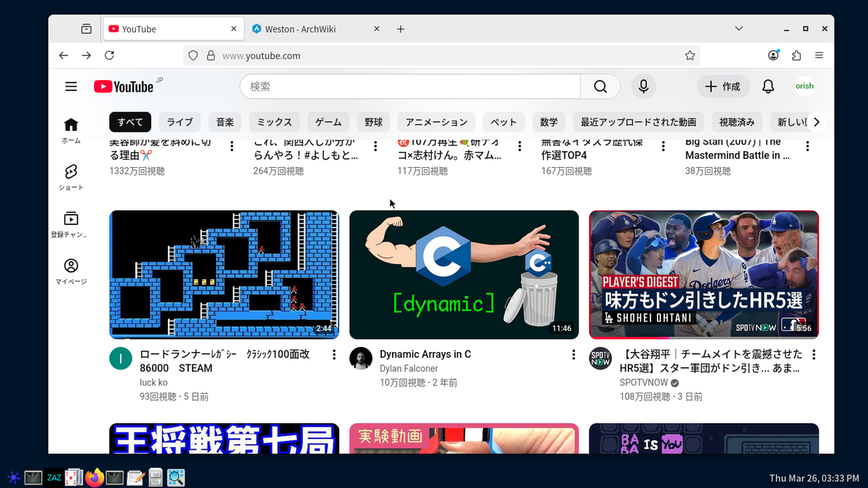
Task: Select the 音楽 filter chip
Action: coord(226,122)
